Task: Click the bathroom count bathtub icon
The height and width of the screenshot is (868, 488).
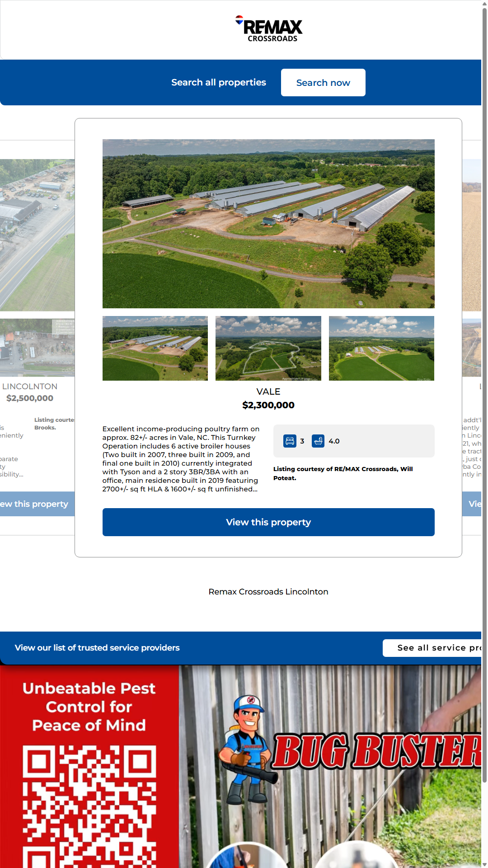Action: [318, 441]
